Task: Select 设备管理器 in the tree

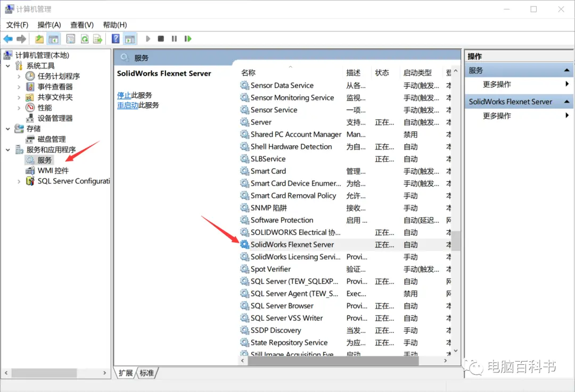Action: (x=55, y=118)
